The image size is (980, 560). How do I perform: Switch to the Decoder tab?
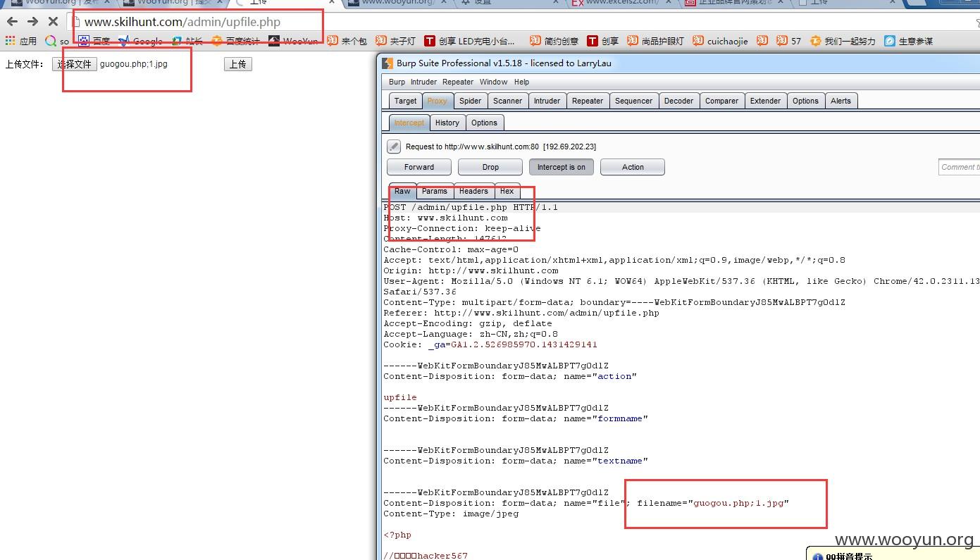click(x=678, y=101)
